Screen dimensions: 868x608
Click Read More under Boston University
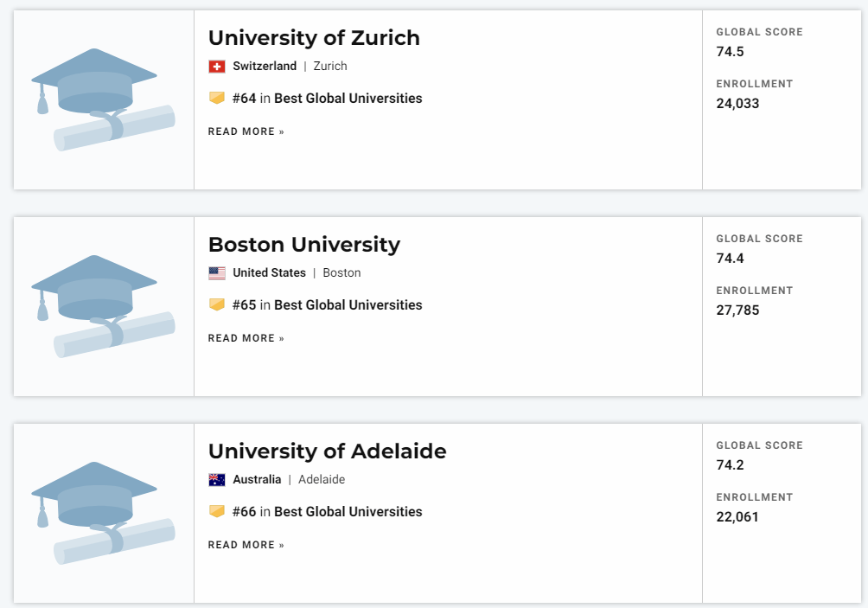point(246,338)
